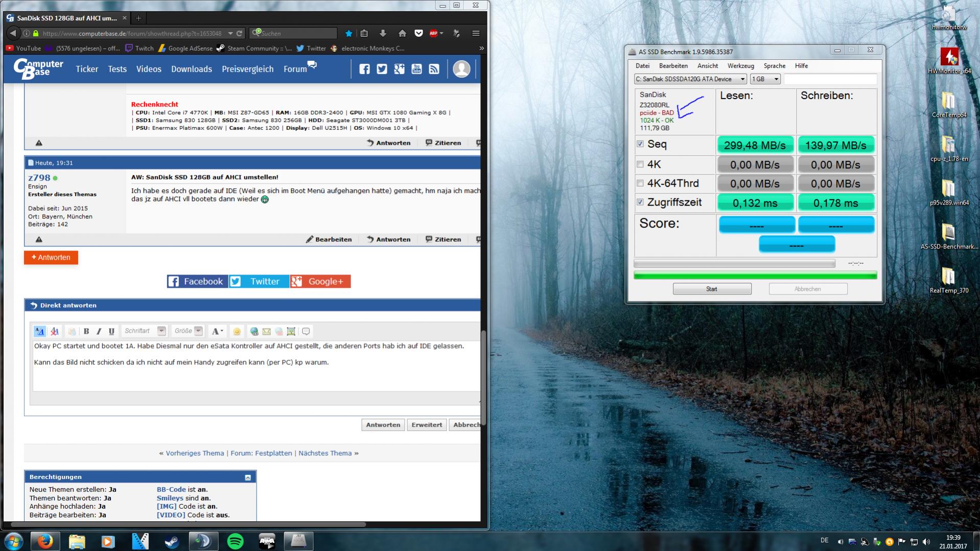Go to the Firefox home page

click(402, 33)
